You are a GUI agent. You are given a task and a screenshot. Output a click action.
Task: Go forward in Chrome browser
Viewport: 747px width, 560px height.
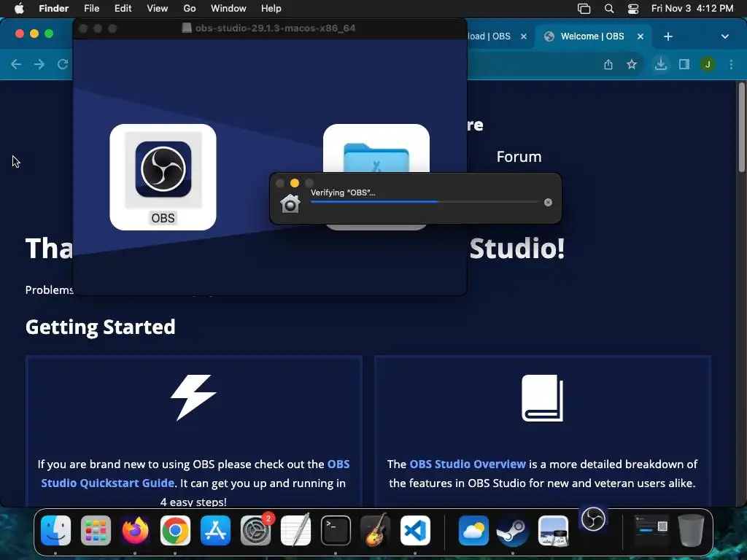pyautogui.click(x=39, y=64)
